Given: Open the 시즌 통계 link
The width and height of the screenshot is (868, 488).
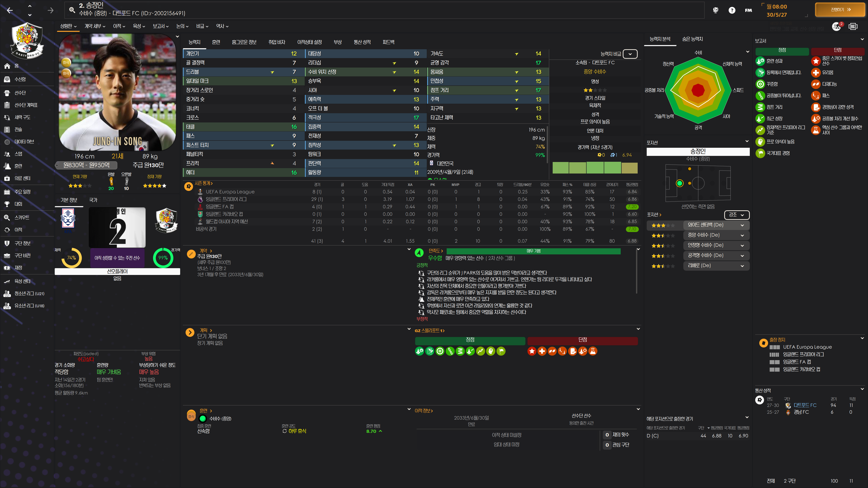Looking at the screenshot, I should (x=203, y=183).
